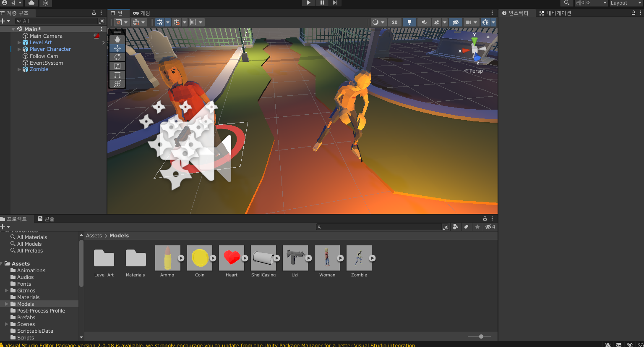Click the red script icon on Main Camera
Screen dimensions: 644x347
click(97, 36)
